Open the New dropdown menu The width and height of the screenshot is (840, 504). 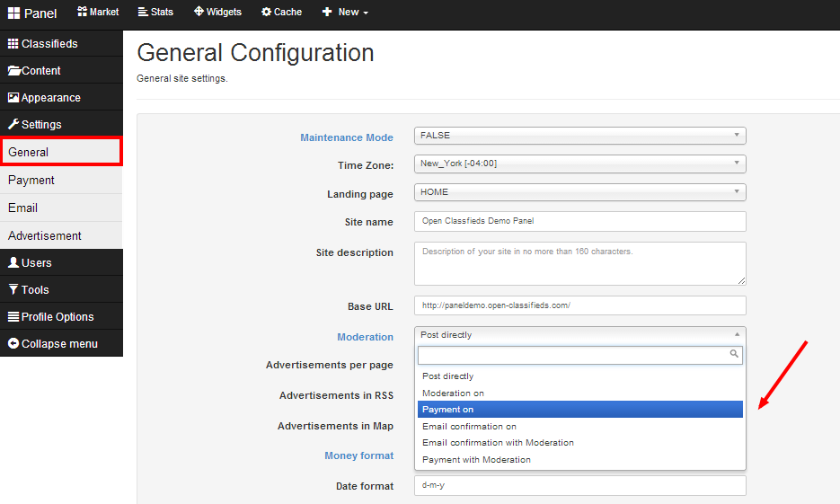tap(346, 12)
